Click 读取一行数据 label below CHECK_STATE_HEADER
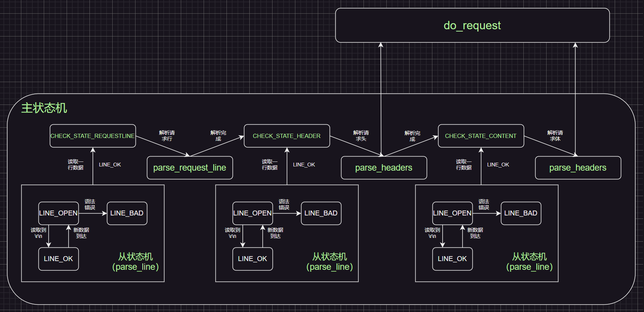644x312 pixels. click(270, 165)
